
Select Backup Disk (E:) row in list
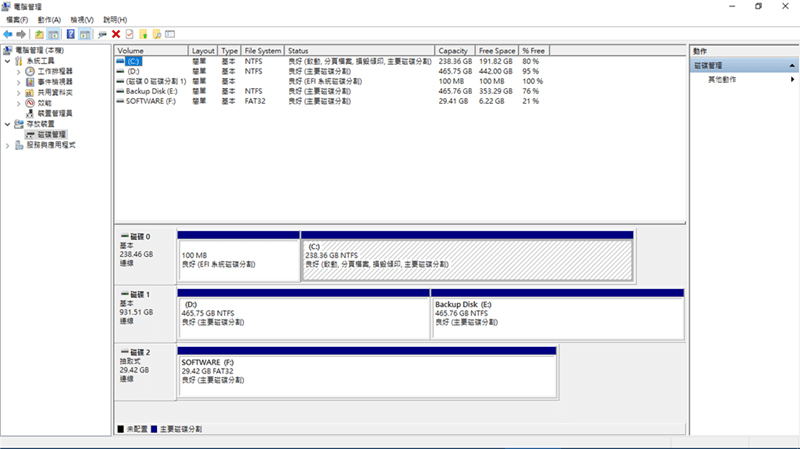click(x=332, y=91)
